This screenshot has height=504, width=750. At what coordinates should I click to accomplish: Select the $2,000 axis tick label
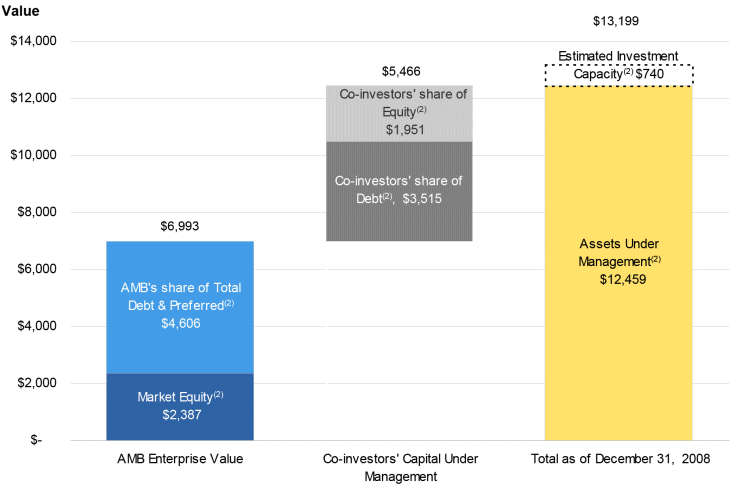38,383
